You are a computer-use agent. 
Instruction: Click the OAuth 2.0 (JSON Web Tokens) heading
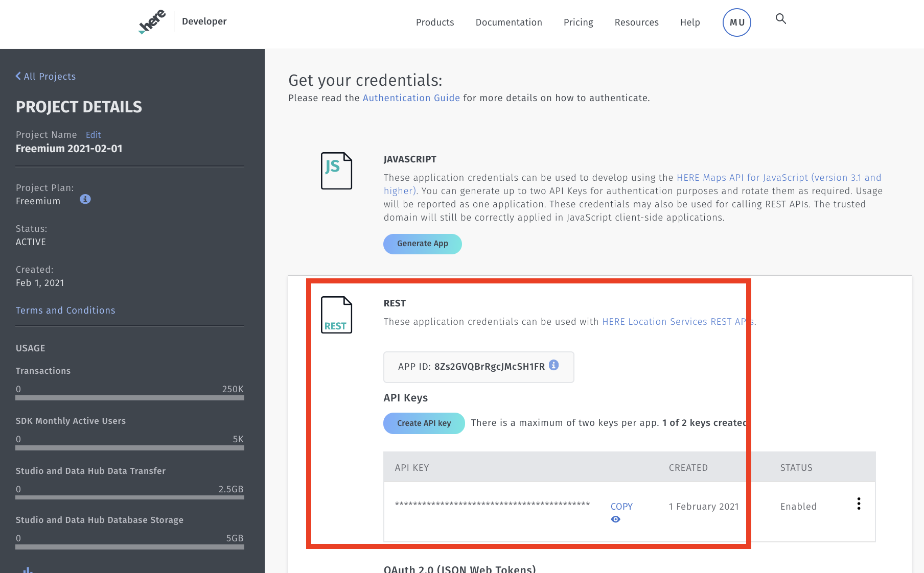460,569
